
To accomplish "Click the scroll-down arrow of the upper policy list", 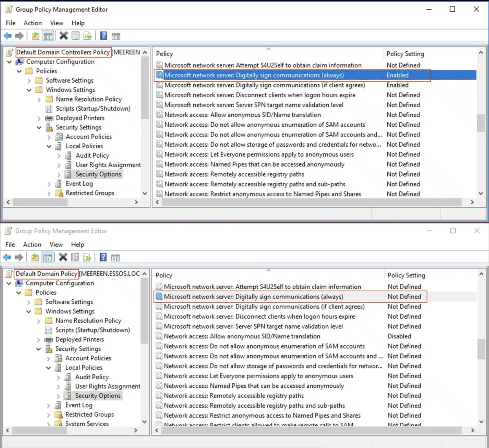I will click(481, 194).
